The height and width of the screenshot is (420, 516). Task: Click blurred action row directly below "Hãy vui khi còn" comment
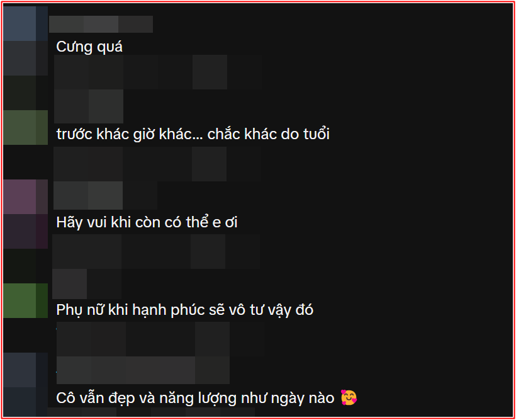156,251
